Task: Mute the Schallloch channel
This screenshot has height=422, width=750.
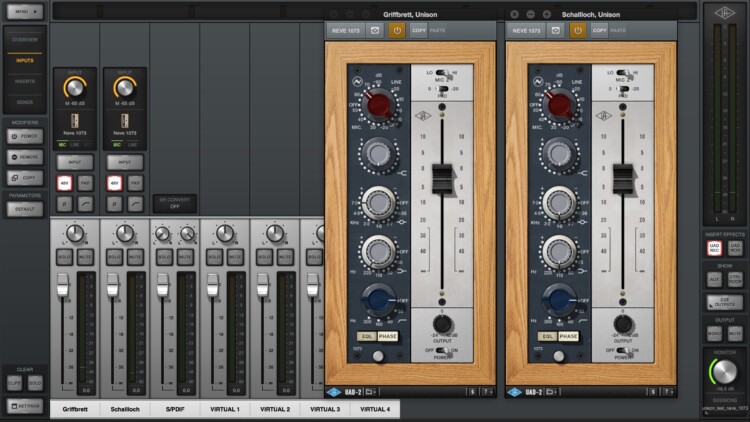Action: click(x=135, y=257)
